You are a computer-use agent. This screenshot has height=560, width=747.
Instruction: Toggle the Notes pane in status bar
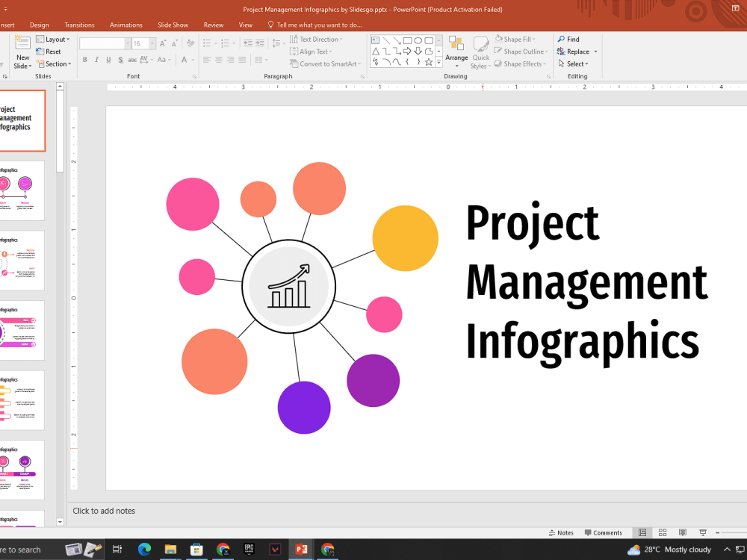click(561, 532)
